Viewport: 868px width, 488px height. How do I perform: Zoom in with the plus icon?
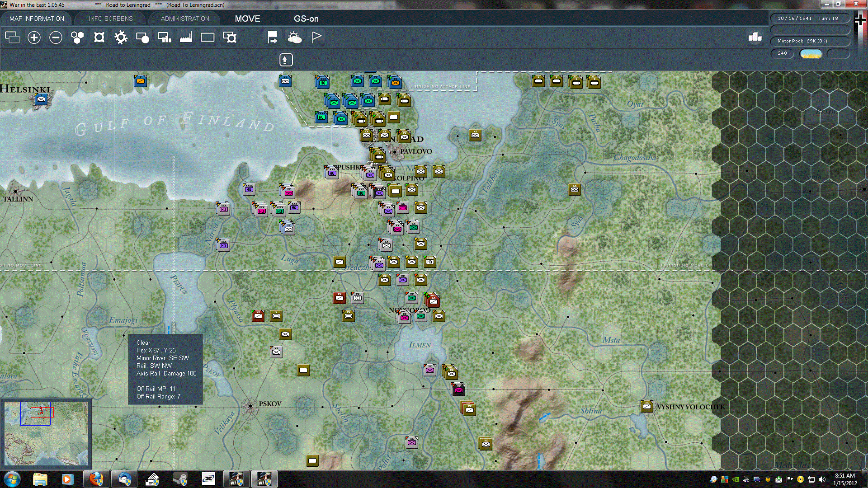point(34,37)
